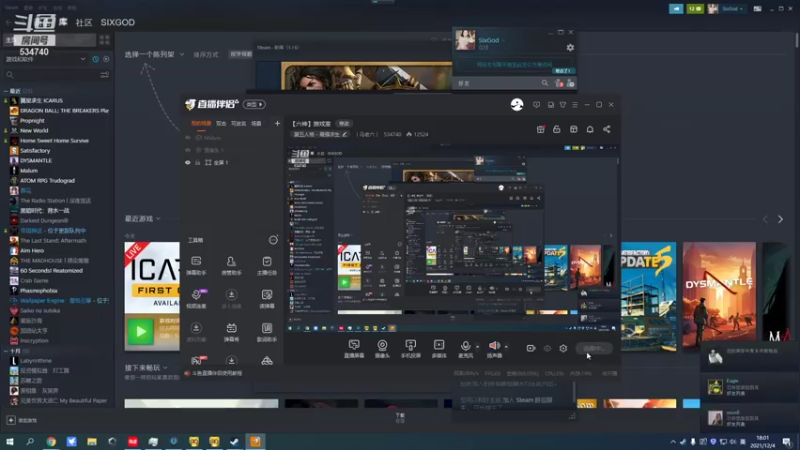Open 弹幕秀 tool in the streaming toolbox

[x=231, y=332]
